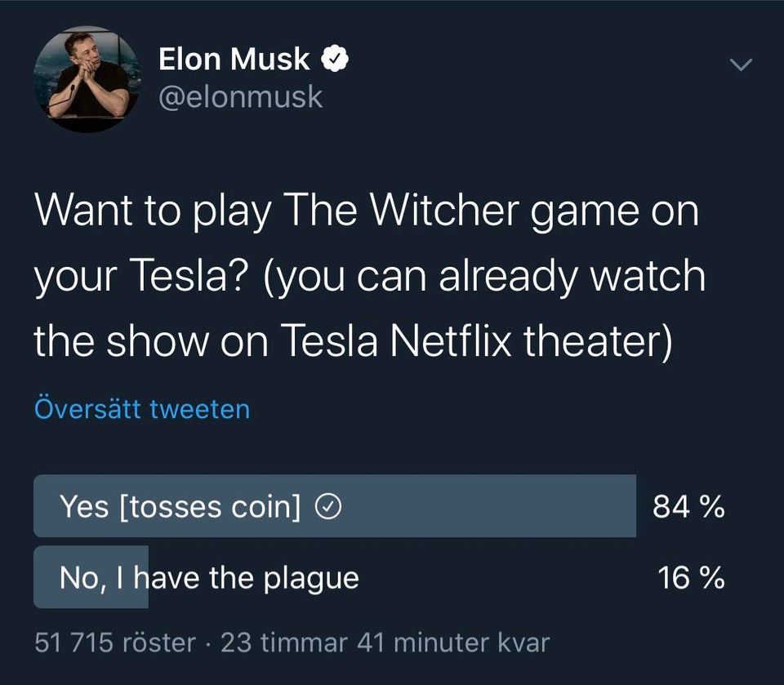Click the verified badge next to the name
The image size is (784, 685).
(x=336, y=59)
